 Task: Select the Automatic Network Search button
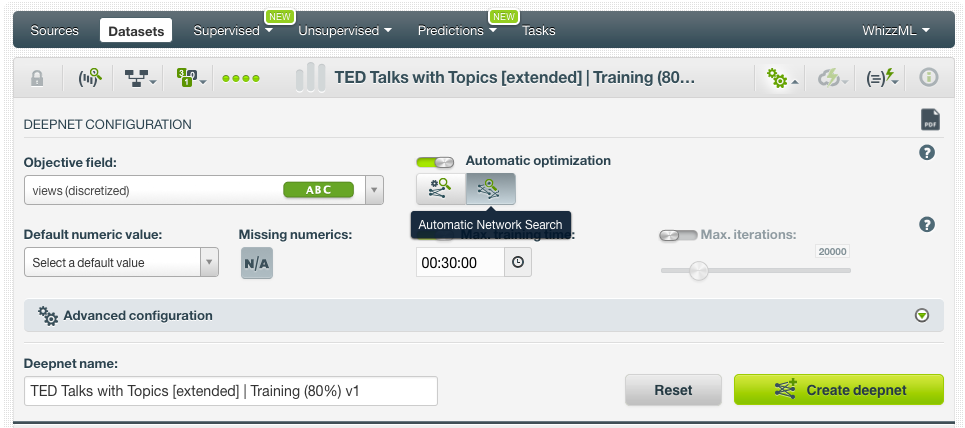pyautogui.click(x=491, y=188)
